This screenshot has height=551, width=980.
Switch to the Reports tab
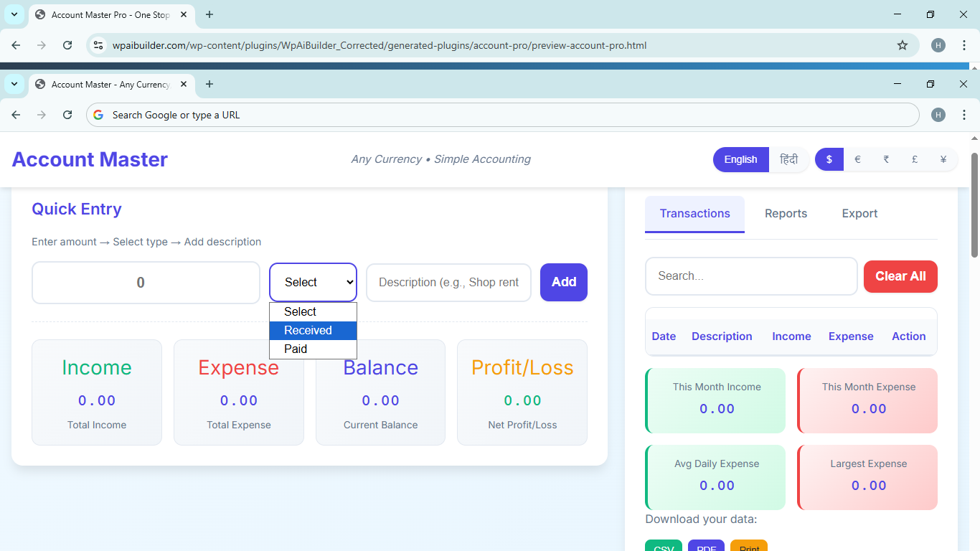click(x=786, y=213)
